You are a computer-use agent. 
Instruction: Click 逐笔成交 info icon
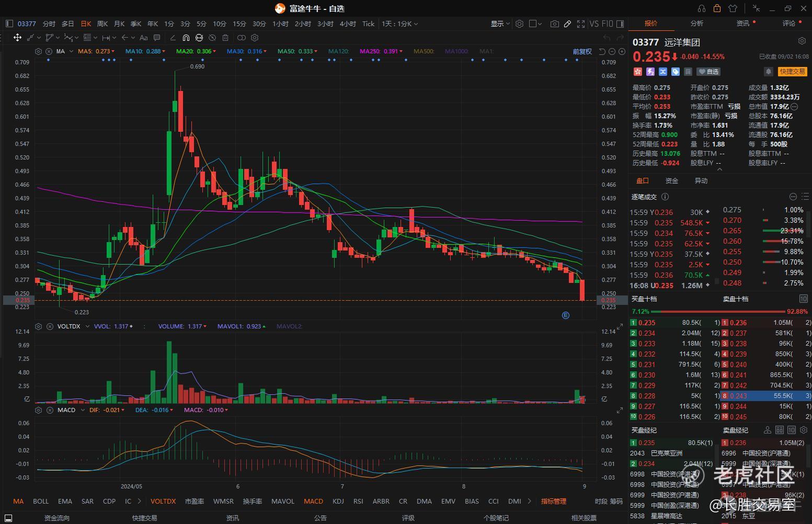pos(665,197)
